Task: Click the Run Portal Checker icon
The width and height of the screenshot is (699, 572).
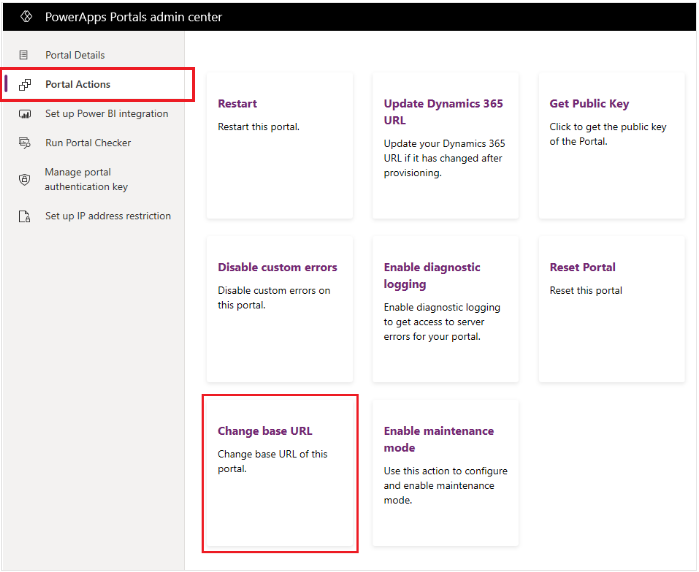Action: pyautogui.click(x=25, y=143)
